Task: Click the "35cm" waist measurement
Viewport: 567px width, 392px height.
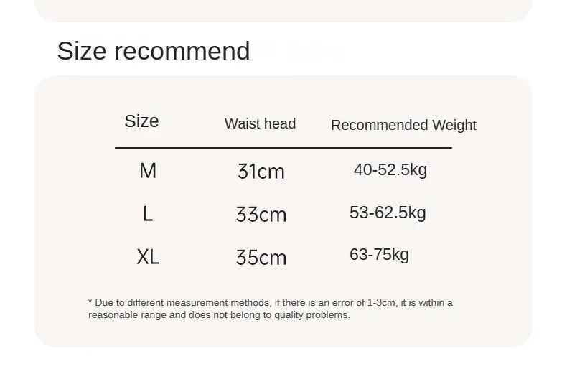Action: (x=261, y=258)
